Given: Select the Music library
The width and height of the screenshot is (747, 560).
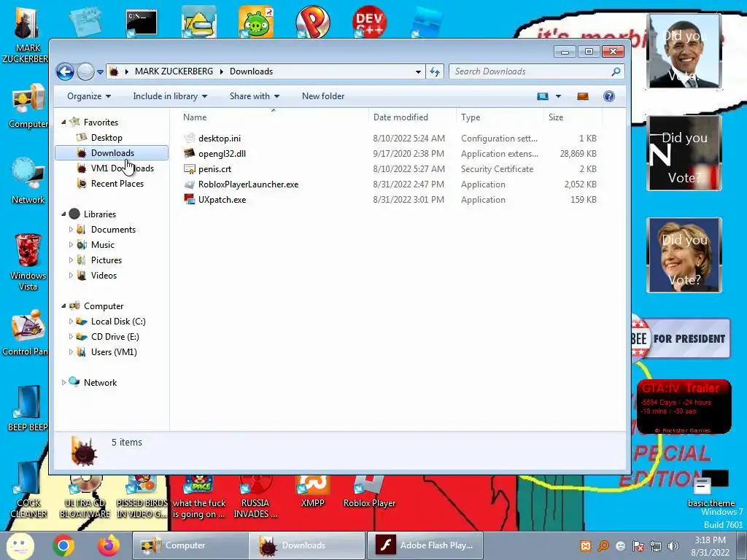Looking at the screenshot, I should (102, 245).
